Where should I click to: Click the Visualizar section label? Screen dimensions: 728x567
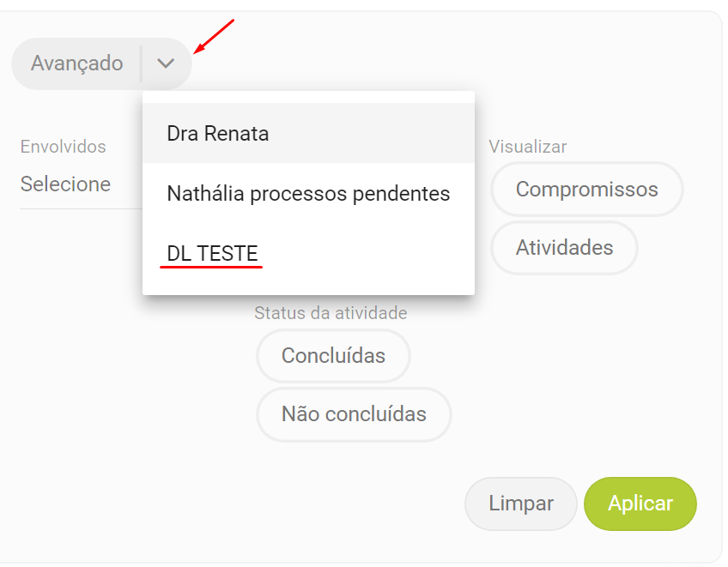(528, 147)
